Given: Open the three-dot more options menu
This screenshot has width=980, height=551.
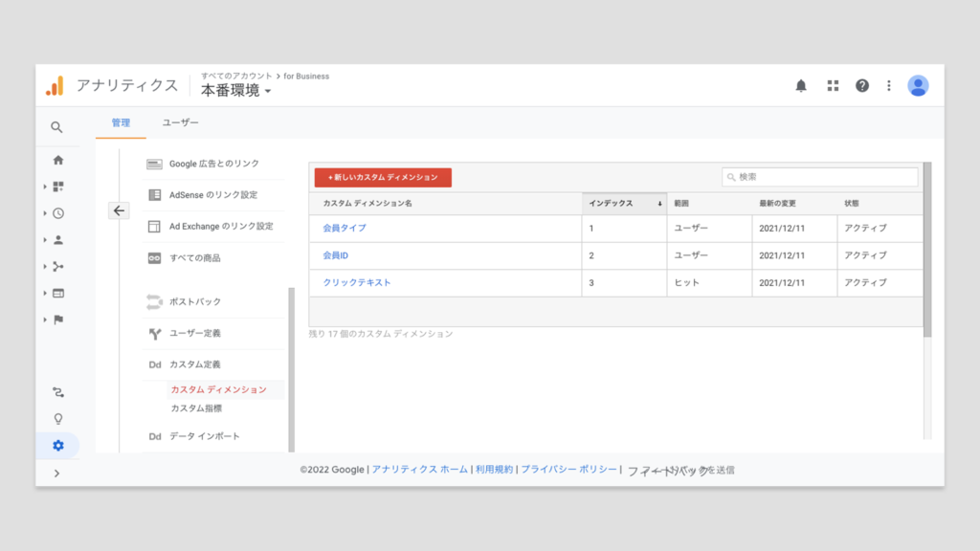Looking at the screenshot, I should point(888,86).
